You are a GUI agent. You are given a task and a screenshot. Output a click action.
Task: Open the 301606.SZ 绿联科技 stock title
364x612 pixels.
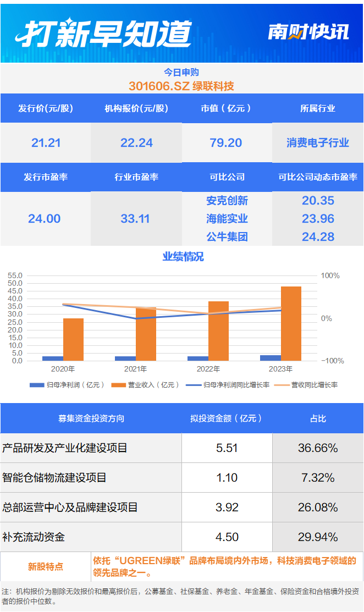pyautogui.click(x=181, y=86)
